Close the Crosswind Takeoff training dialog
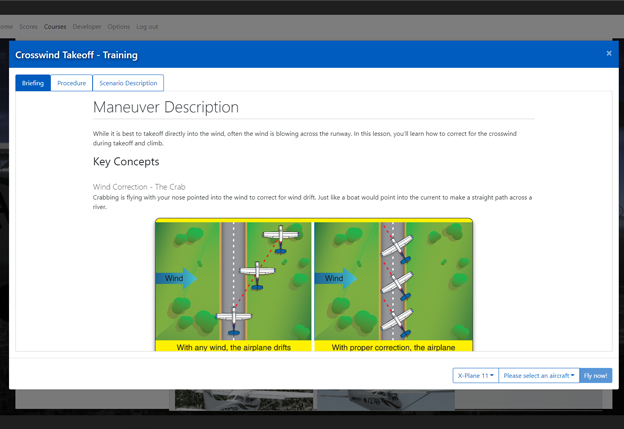 click(608, 53)
